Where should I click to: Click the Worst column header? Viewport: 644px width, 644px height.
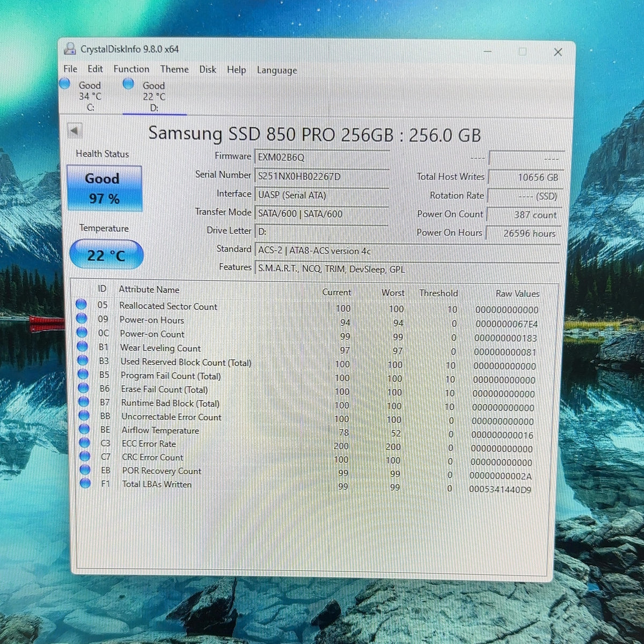coord(393,292)
